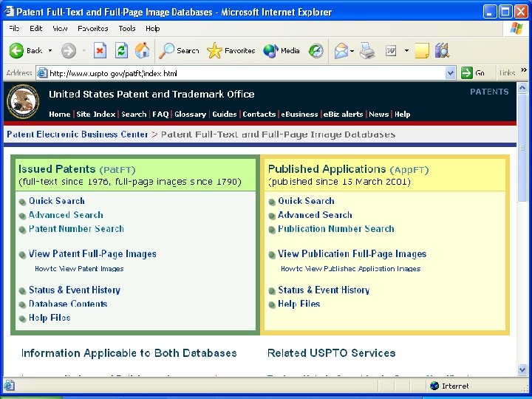Open Patent Electronic Business Center breadcrumb
This screenshot has height=399, width=532.
coord(78,134)
